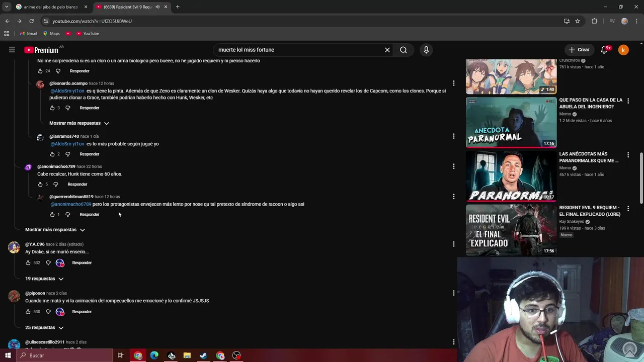This screenshot has height=362, width=644.
Task: Clear the search box text
Action: point(387,50)
